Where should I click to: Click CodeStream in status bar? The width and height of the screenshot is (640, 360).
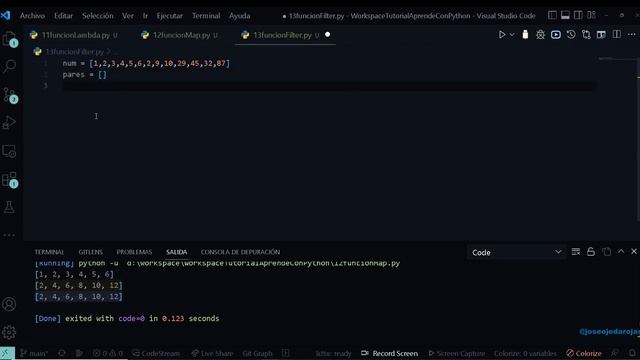pyautogui.click(x=156, y=353)
